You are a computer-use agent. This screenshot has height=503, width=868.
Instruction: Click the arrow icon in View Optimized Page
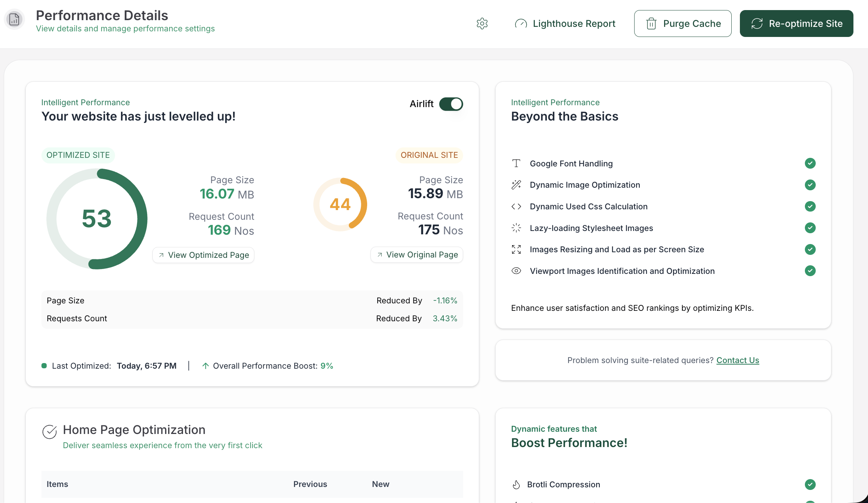point(161,255)
